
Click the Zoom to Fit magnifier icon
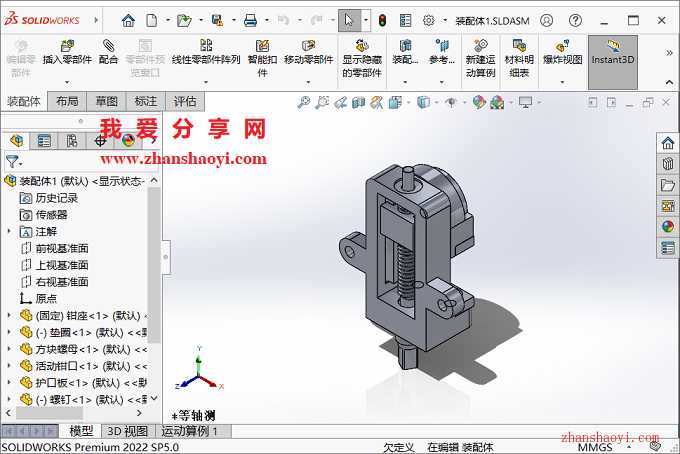point(303,102)
